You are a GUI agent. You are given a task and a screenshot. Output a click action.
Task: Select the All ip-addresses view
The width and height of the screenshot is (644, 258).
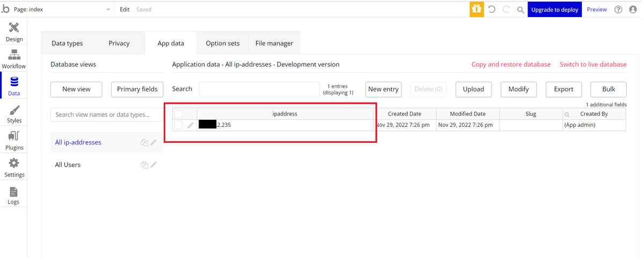point(78,142)
